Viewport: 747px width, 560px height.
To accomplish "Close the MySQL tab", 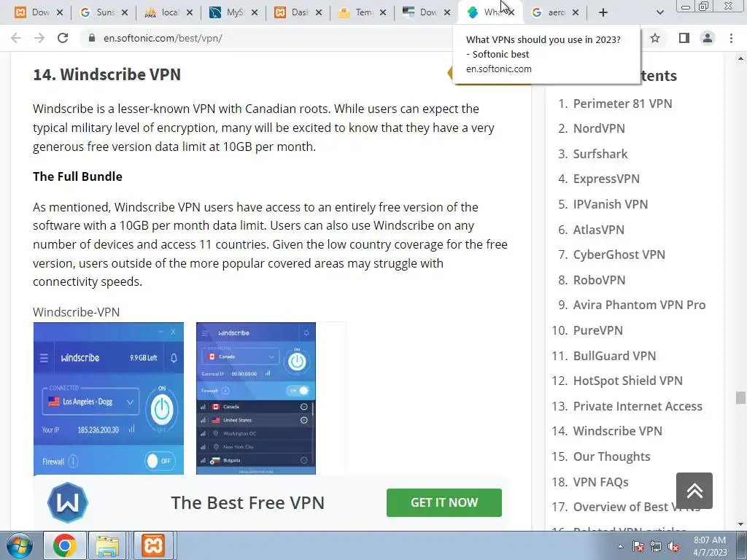I will pos(255,12).
